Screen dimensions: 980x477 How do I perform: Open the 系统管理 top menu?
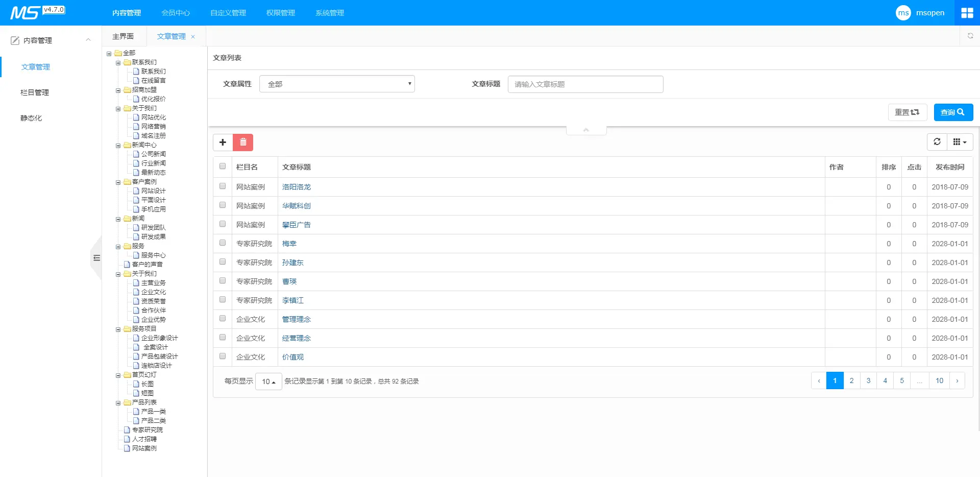coord(330,13)
